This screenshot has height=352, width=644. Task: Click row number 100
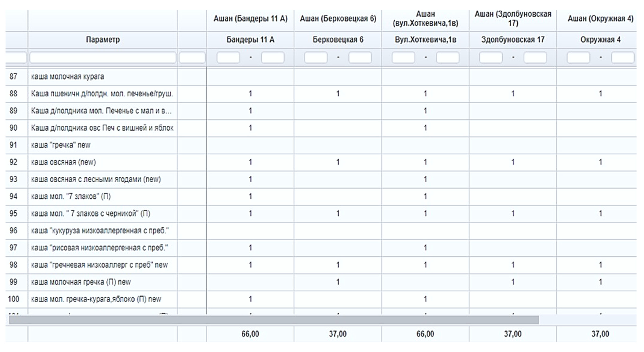click(13, 299)
